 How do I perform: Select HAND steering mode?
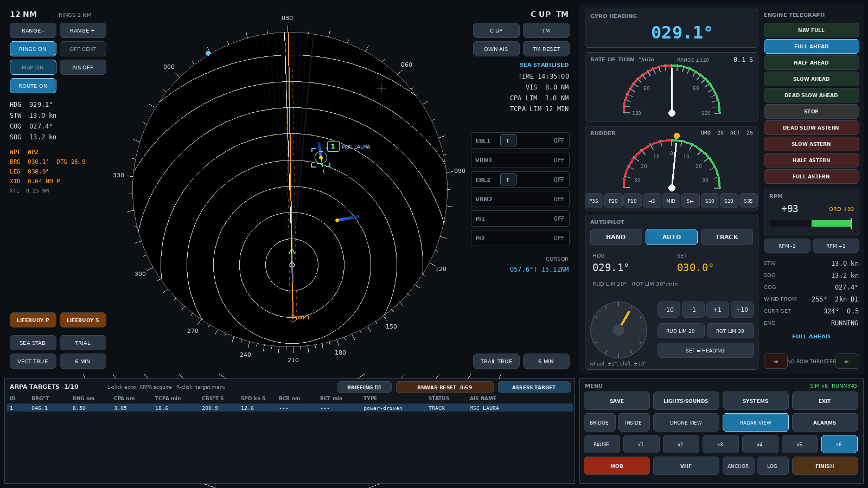616,237
